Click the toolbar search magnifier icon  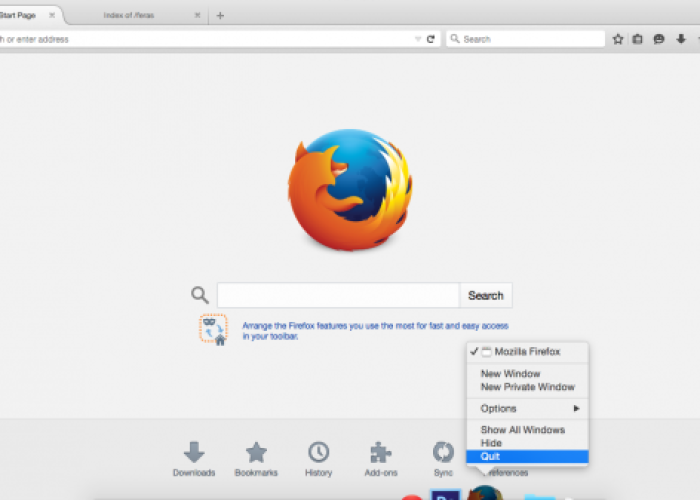coord(454,39)
